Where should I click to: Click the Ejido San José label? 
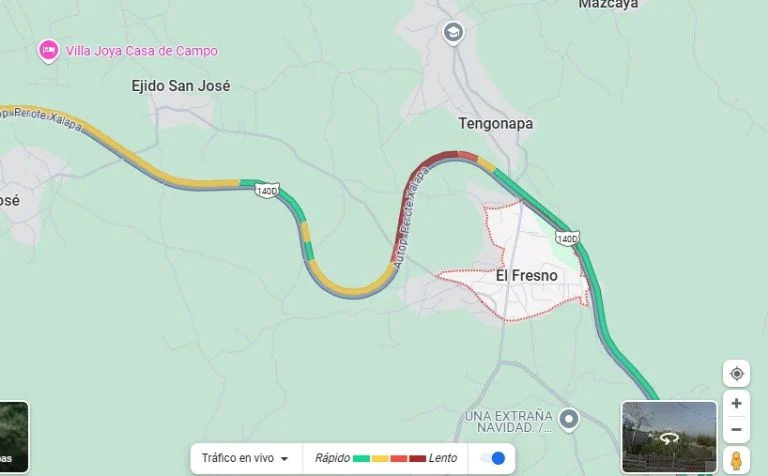coord(181,86)
